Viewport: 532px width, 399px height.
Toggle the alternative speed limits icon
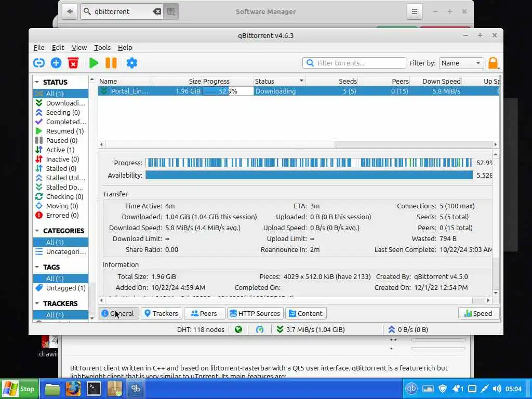(260, 329)
